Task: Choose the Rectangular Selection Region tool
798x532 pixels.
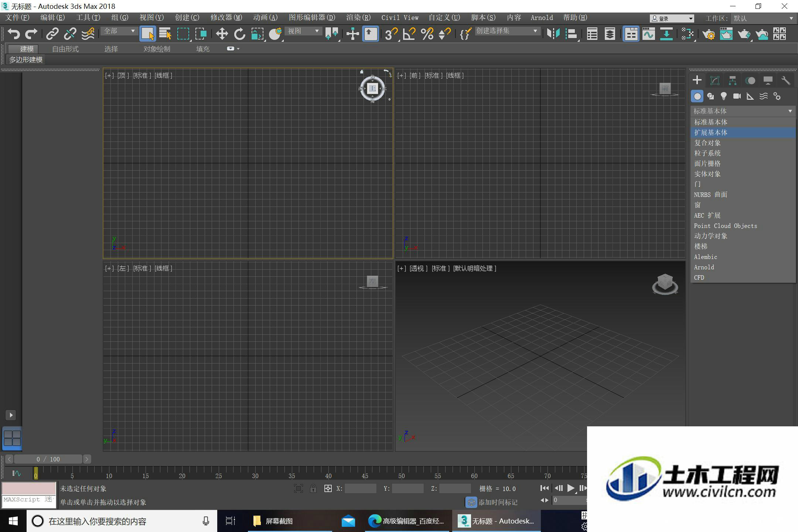Action: 183,34
